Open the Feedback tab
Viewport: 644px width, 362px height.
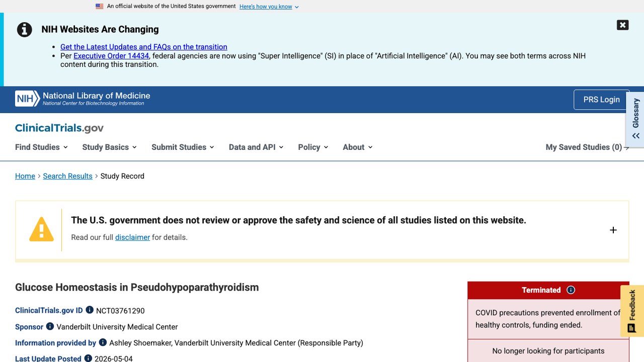click(x=632, y=311)
